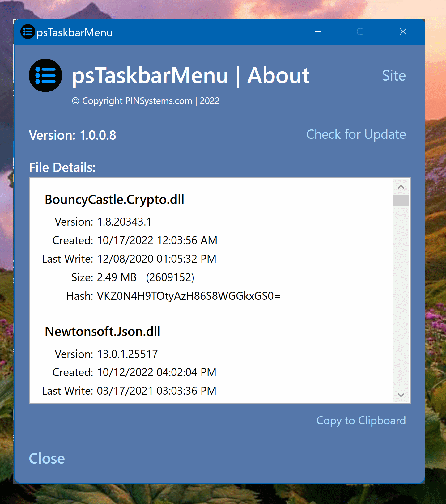Click the File Details scrollbar thumb

pos(401,200)
